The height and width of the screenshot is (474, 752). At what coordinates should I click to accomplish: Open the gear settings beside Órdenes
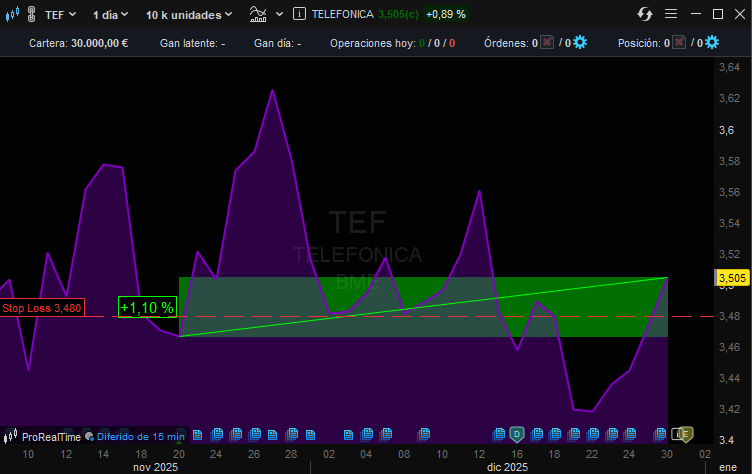580,43
